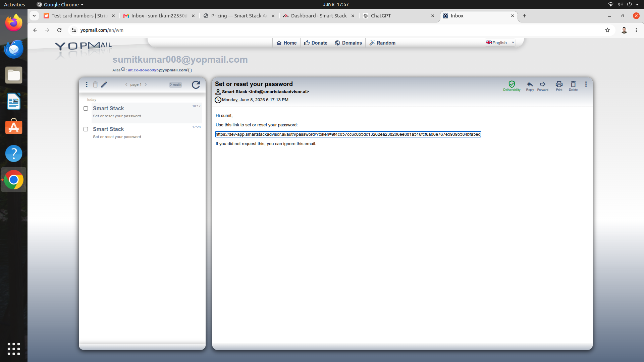
Task: Compose a new mail with pencil icon
Action: [104, 84]
